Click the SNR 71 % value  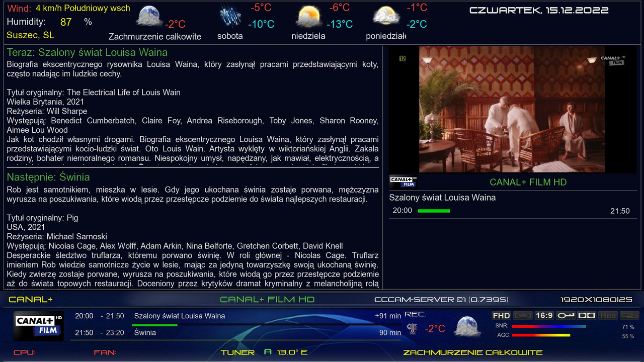[628, 327]
